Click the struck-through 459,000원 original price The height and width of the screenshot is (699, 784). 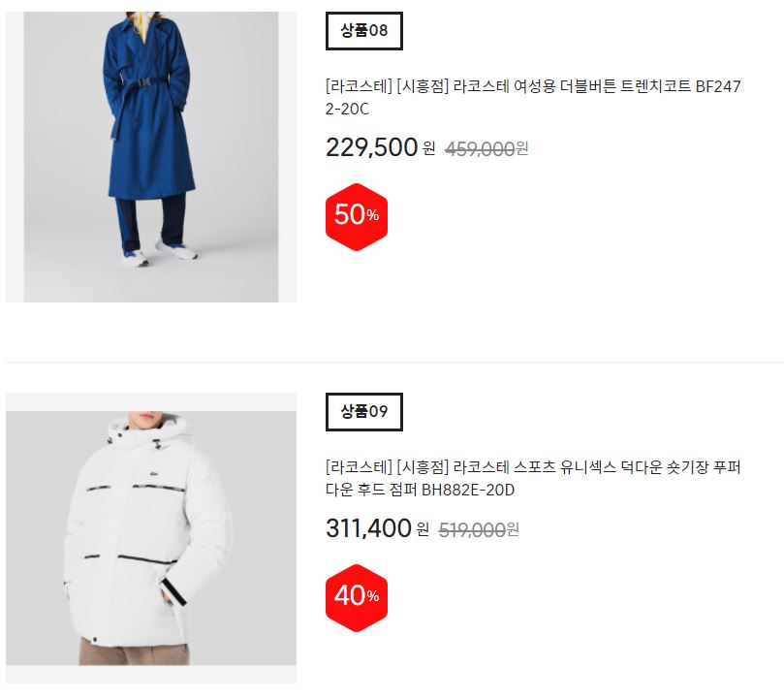pyautogui.click(x=486, y=148)
